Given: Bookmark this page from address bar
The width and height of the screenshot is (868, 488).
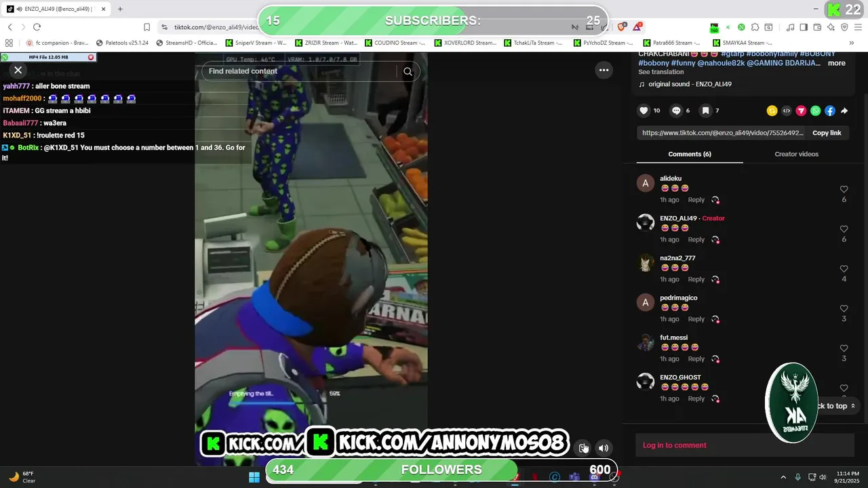Looking at the screenshot, I should [146, 27].
